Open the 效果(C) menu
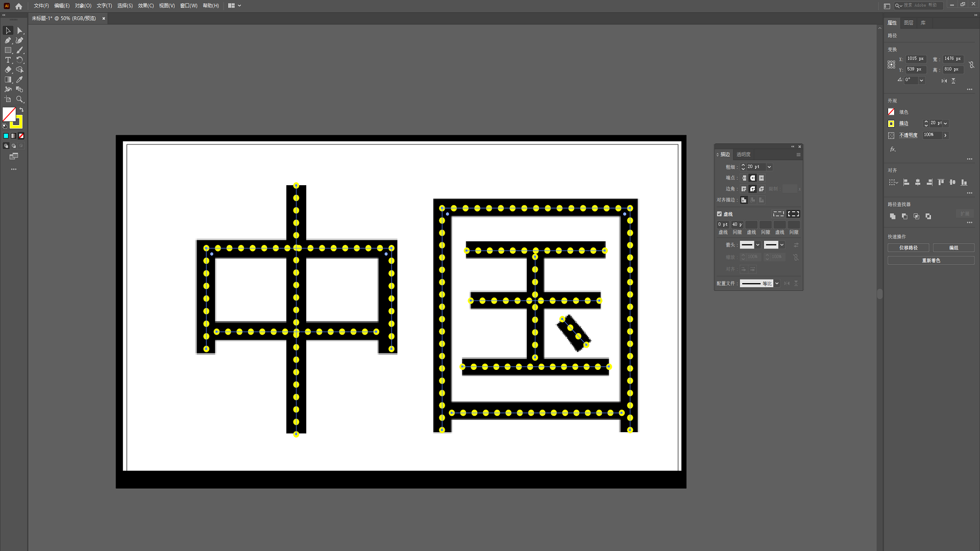980x551 pixels. (x=145, y=6)
